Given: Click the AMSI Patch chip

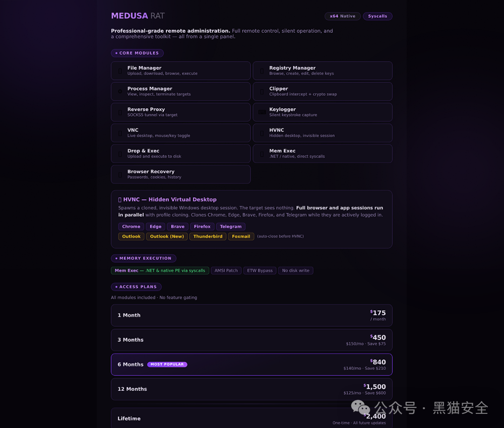Looking at the screenshot, I should pos(226,271).
